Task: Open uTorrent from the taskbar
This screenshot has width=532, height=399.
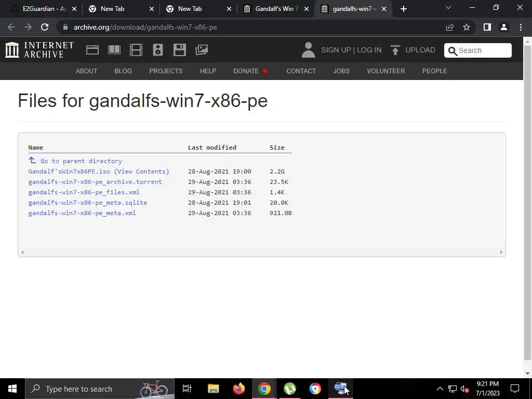Action: 289,389
